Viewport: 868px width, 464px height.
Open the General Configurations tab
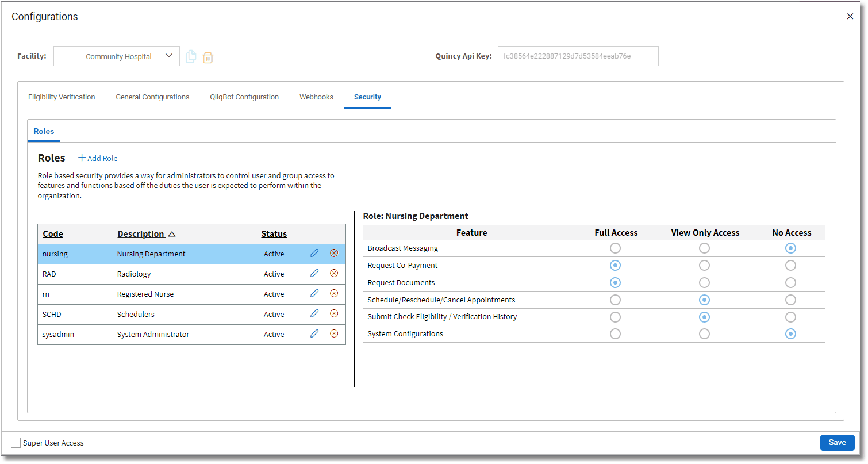click(x=152, y=97)
